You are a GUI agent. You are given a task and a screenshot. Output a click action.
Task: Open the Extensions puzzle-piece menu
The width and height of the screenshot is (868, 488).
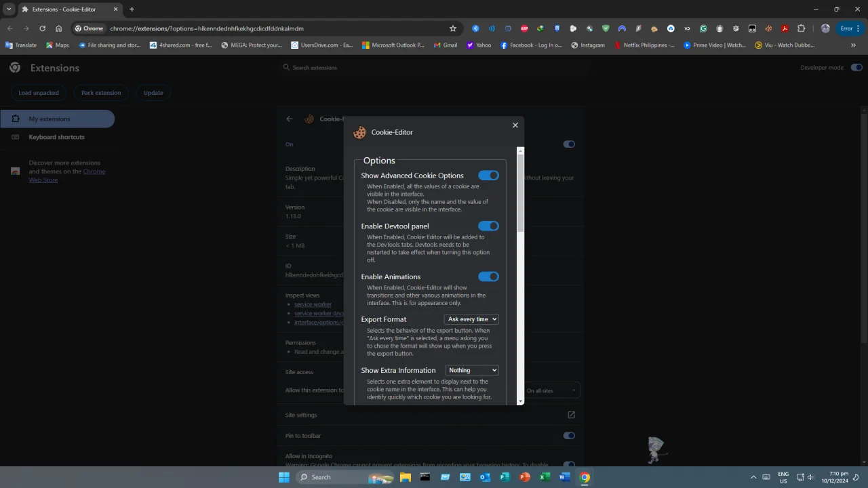pyautogui.click(x=801, y=28)
